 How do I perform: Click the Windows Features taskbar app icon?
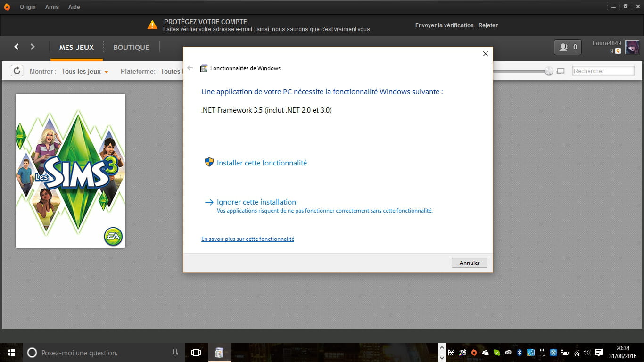219,353
